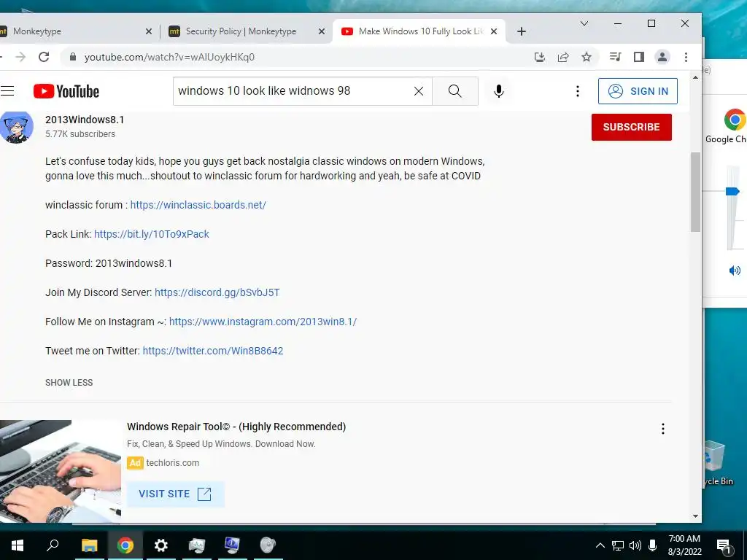The width and height of the screenshot is (747, 560).
Task: Close the Monkeytype tab
Action: (149, 31)
